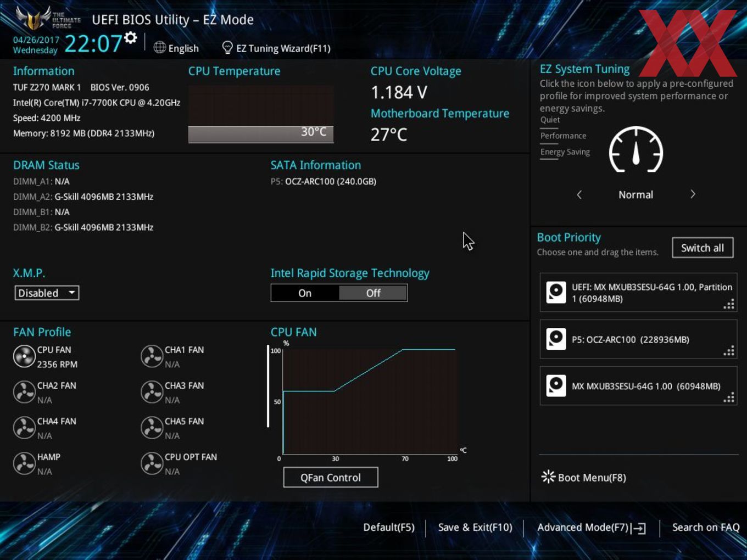Click the 04/26/2017 date text
The width and height of the screenshot is (747, 560).
[x=36, y=40]
